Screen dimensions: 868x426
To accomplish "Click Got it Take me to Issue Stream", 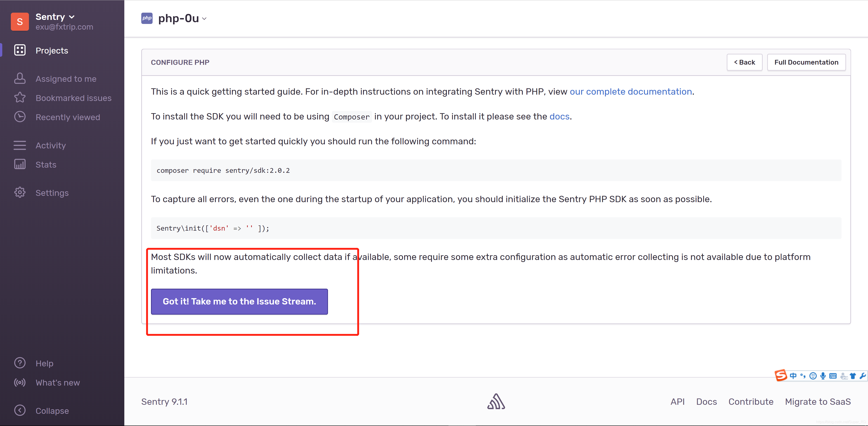I will (239, 302).
